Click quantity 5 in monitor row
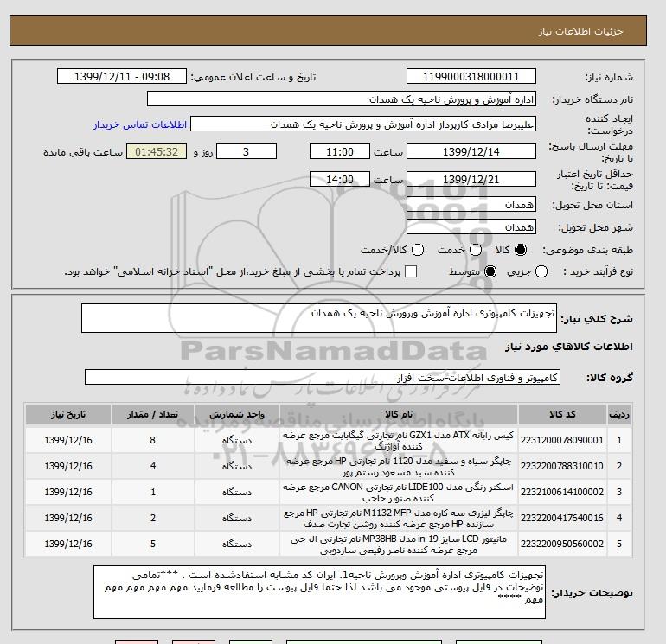 point(153,544)
